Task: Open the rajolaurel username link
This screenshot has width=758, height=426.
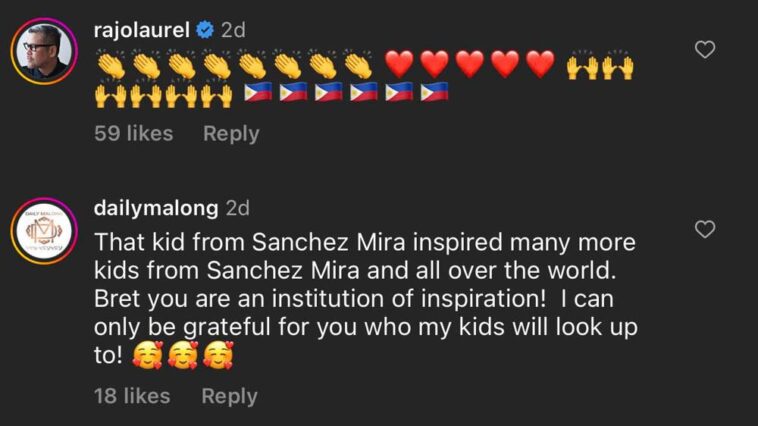Action: (141, 30)
